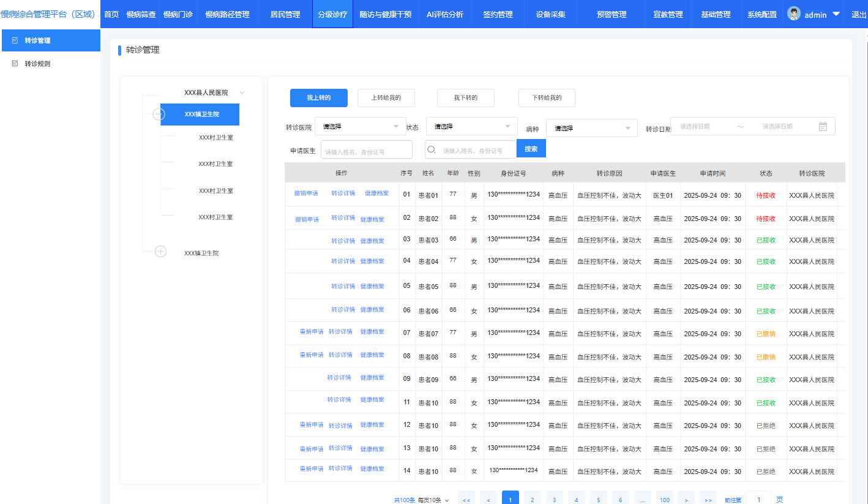Click the magnifier icon in search box

tap(432, 150)
